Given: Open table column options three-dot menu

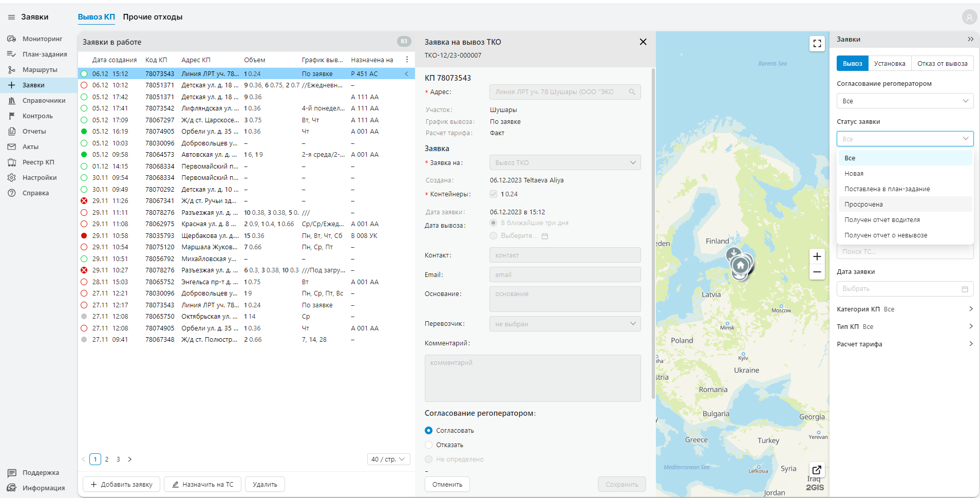Looking at the screenshot, I should 407,60.
